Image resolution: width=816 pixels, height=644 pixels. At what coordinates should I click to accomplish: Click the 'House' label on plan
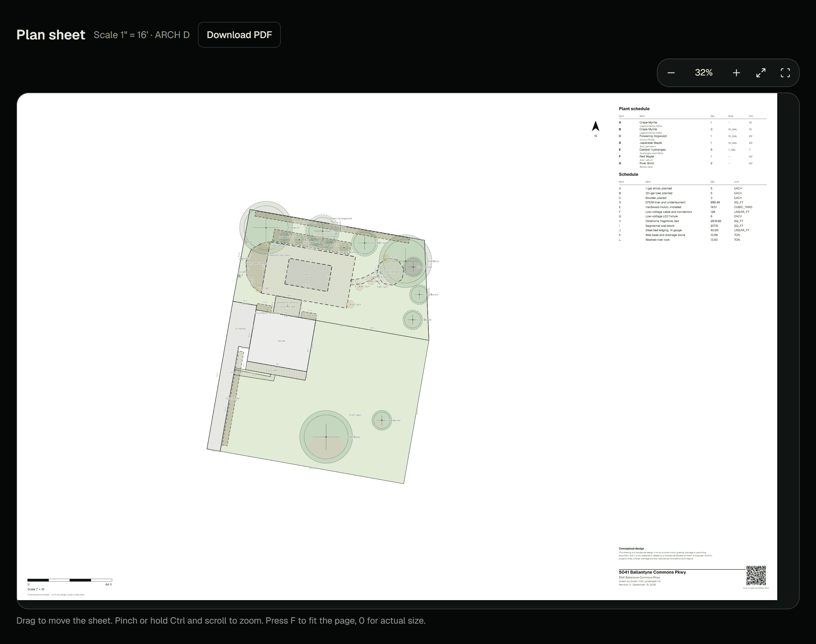(x=281, y=341)
